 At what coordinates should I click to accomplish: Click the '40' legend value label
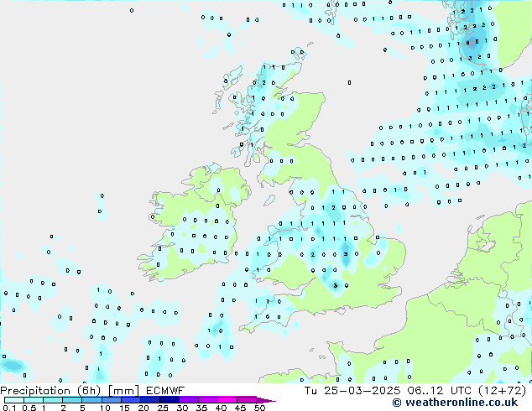click(221, 408)
